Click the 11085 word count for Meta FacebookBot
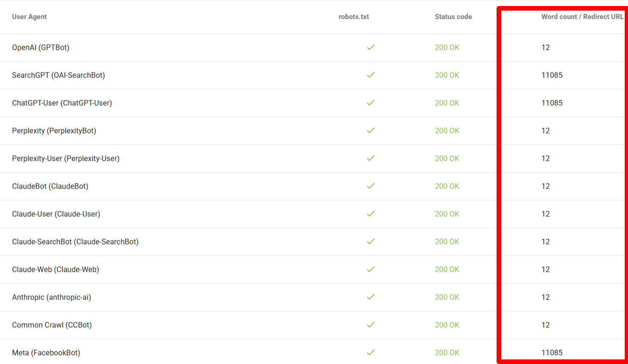628x364 pixels. (x=552, y=352)
